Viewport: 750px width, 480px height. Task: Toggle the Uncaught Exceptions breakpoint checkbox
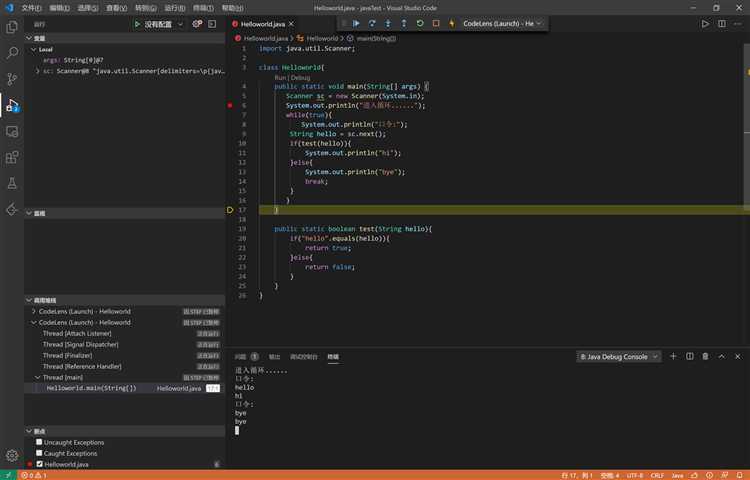click(39, 442)
